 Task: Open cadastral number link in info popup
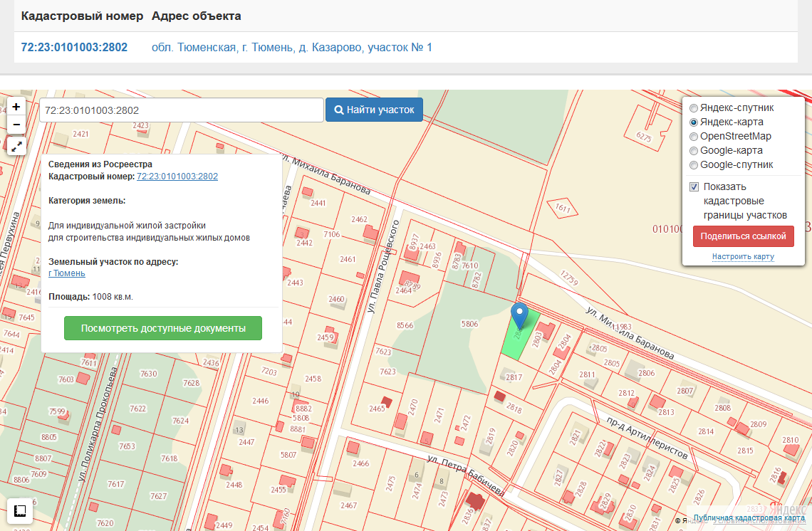pyautogui.click(x=177, y=177)
